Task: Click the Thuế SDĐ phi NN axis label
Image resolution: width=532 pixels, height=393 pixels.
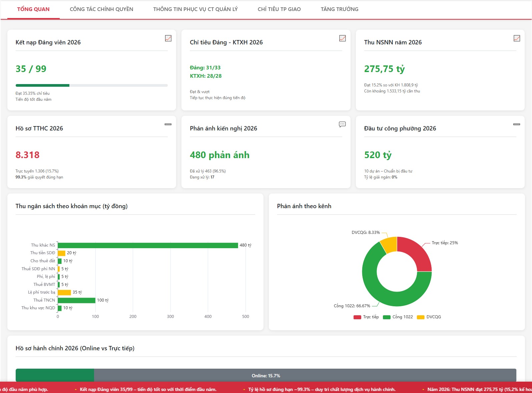Action: click(x=38, y=269)
